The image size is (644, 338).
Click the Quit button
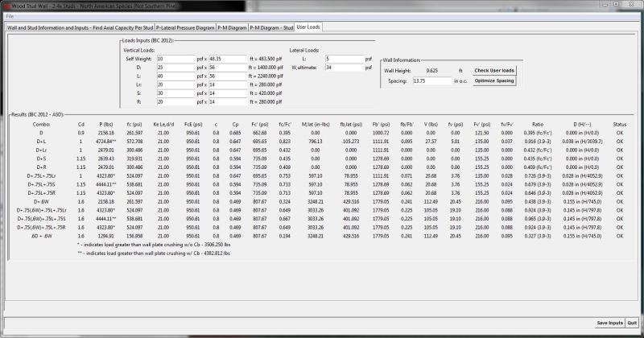632,323
